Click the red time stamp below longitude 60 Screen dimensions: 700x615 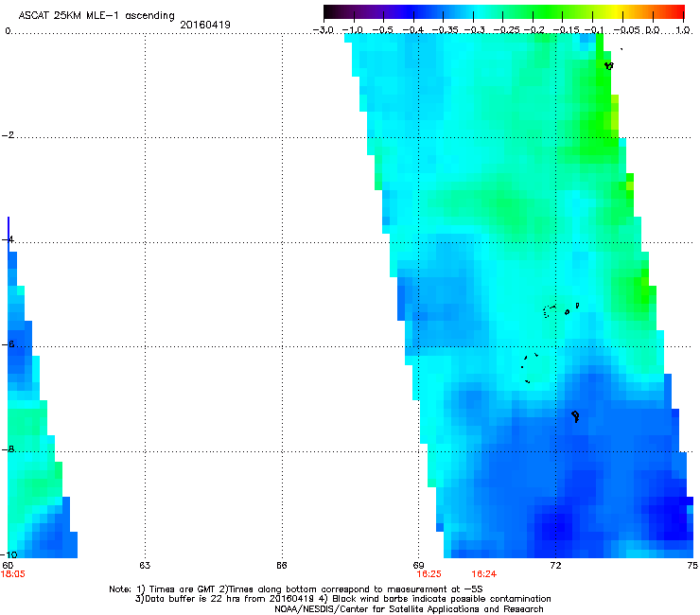coord(13,574)
